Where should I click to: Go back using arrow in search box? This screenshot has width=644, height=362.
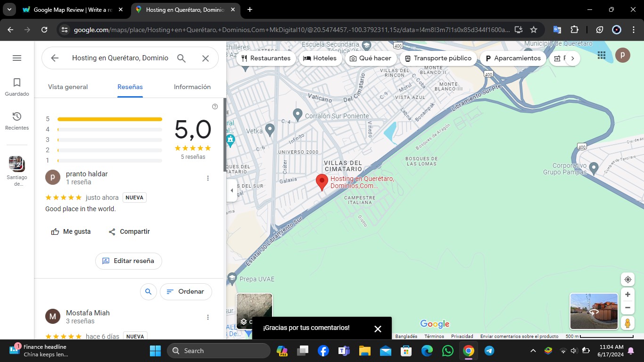click(x=55, y=58)
